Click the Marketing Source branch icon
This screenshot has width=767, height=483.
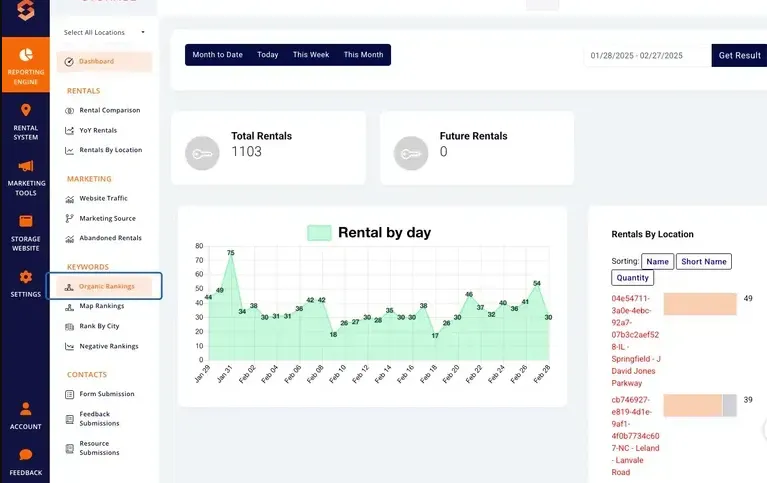pyautogui.click(x=69, y=218)
